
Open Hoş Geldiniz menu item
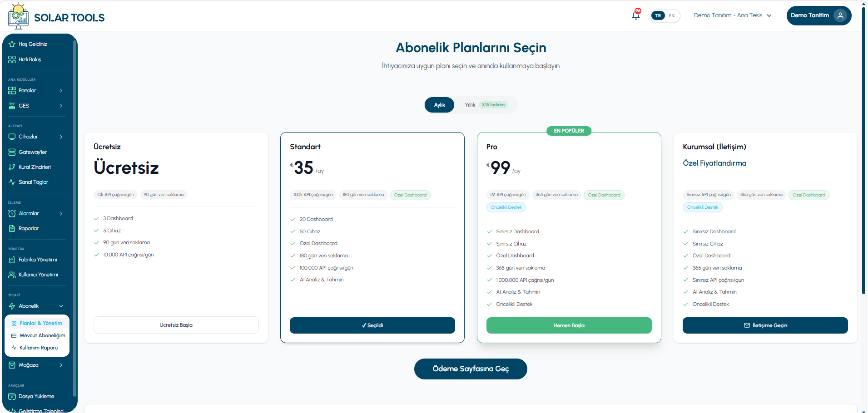tap(37, 44)
